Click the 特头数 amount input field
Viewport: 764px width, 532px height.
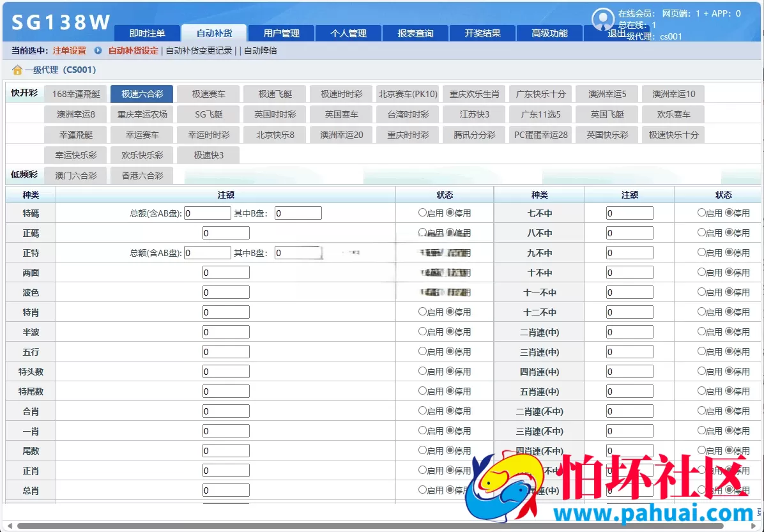pos(226,371)
